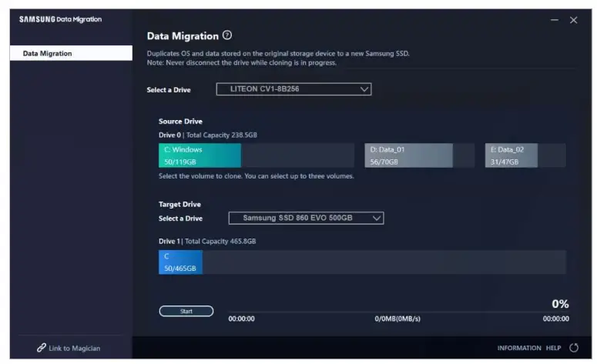
Task: Click the 0/0MB(0MB/s) transfer speed text
Action: coord(397,319)
